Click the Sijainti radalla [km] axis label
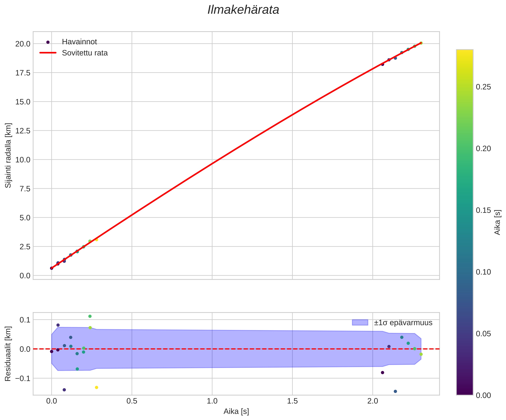The height and width of the screenshot is (420, 506). pos(8,155)
